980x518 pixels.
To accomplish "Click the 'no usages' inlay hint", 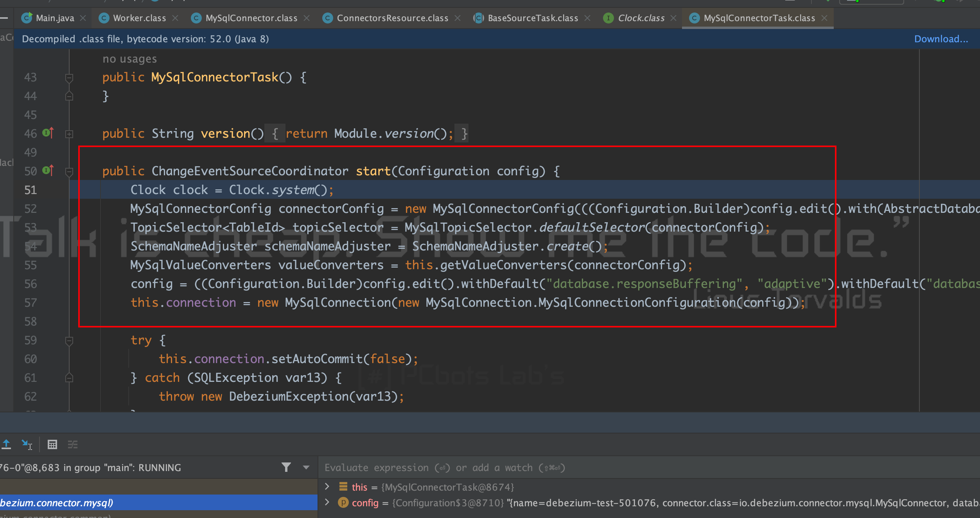I will tap(129, 59).
